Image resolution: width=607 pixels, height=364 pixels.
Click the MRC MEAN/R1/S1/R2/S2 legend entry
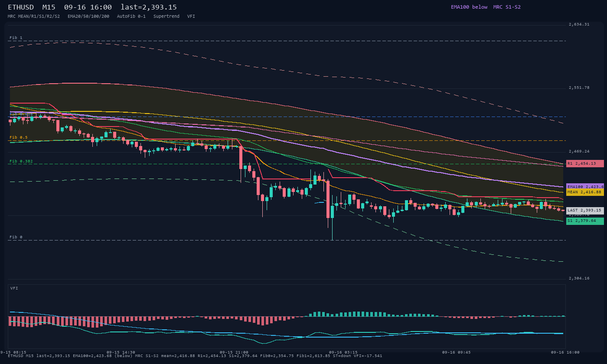(x=34, y=16)
